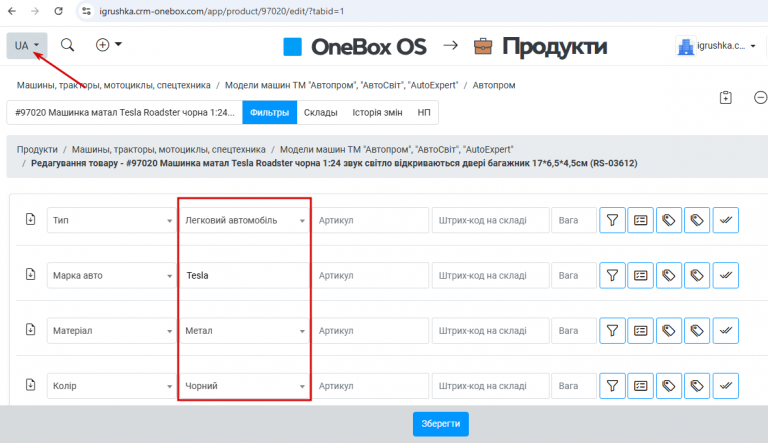Open the #97020 Машинка метал tab
This screenshot has width=768, height=443.
(125, 112)
